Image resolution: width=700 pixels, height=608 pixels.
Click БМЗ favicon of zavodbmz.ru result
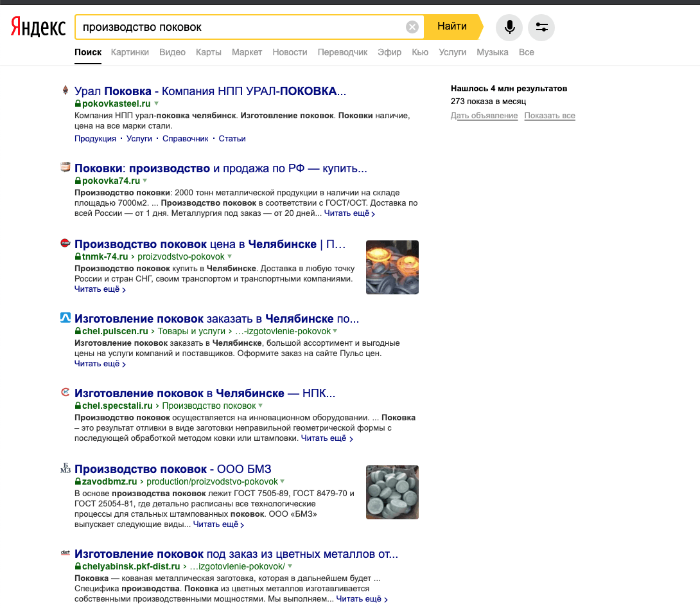[65, 468]
